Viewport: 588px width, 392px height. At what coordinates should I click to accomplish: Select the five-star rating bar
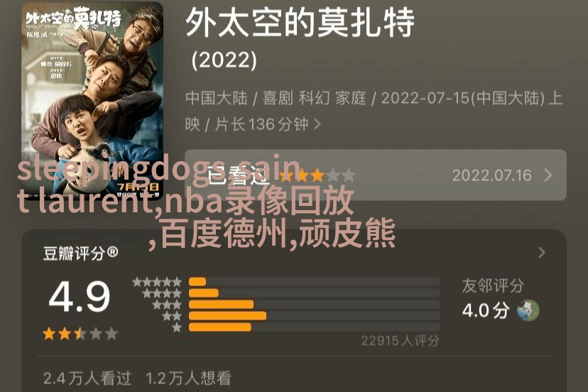pos(315,282)
